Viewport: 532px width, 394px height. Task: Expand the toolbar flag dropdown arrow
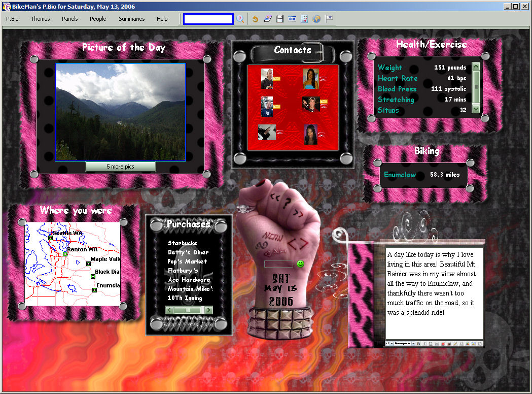[329, 19]
